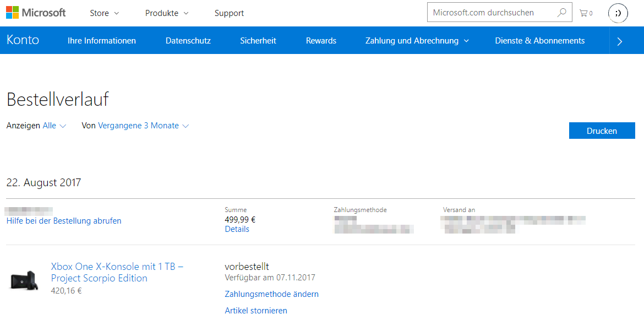This screenshot has width=644, height=336.
Task: Expand Zahlung und Abrechnung dropdown
Action: click(417, 41)
